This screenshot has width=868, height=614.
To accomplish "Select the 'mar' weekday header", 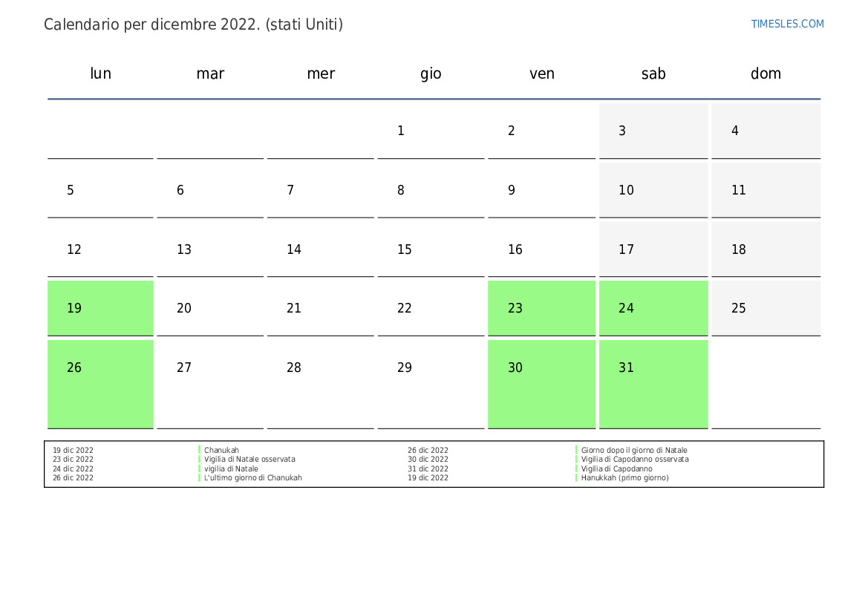I will click(x=210, y=74).
